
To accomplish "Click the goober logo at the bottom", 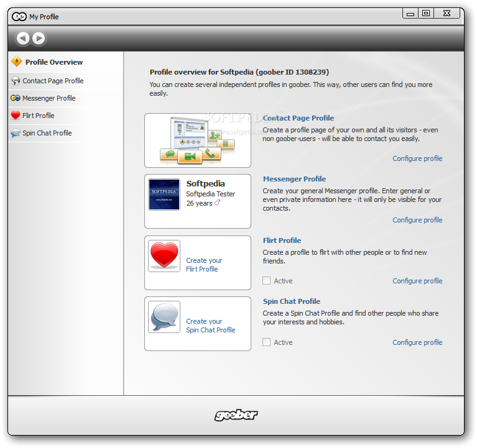I will (236, 415).
